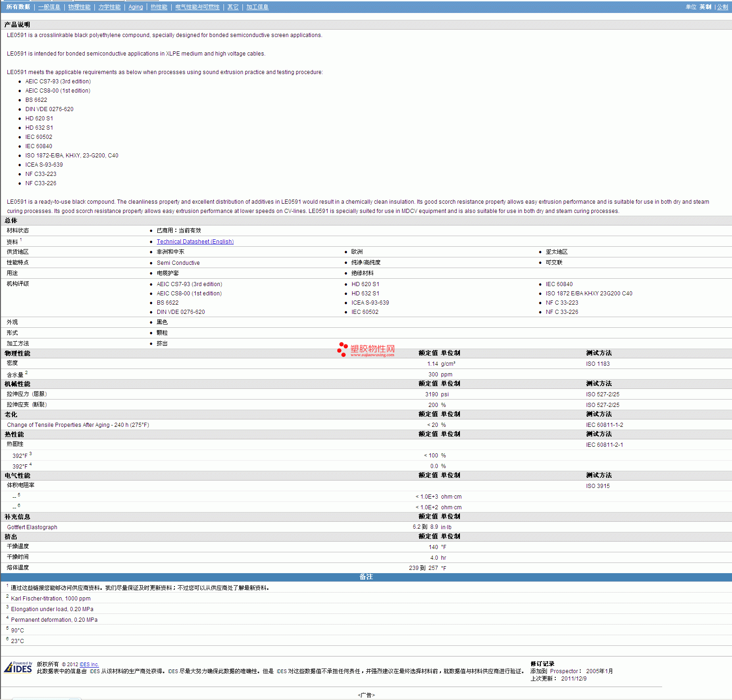Viewport: 732px width, 700px height.
Task: Switch units to 公制 (metric)
Action: click(722, 7)
